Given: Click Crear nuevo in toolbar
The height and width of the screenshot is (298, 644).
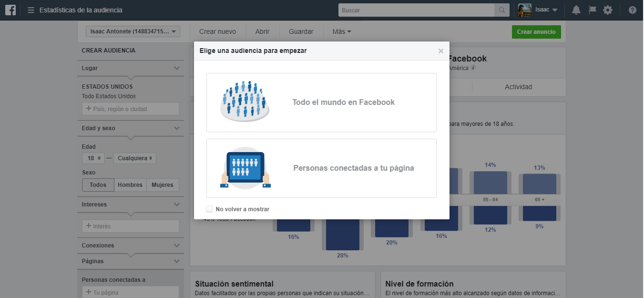Looking at the screenshot, I should point(217,31).
